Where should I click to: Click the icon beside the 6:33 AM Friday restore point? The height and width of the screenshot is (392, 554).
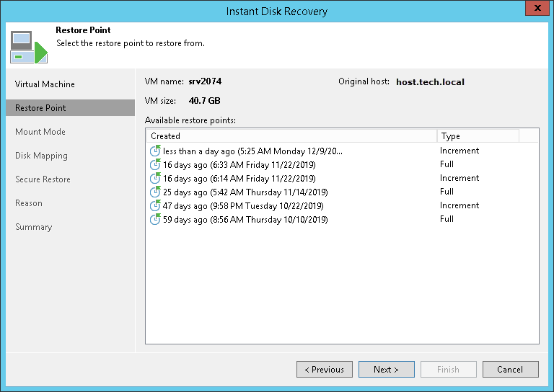pyautogui.click(x=155, y=165)
